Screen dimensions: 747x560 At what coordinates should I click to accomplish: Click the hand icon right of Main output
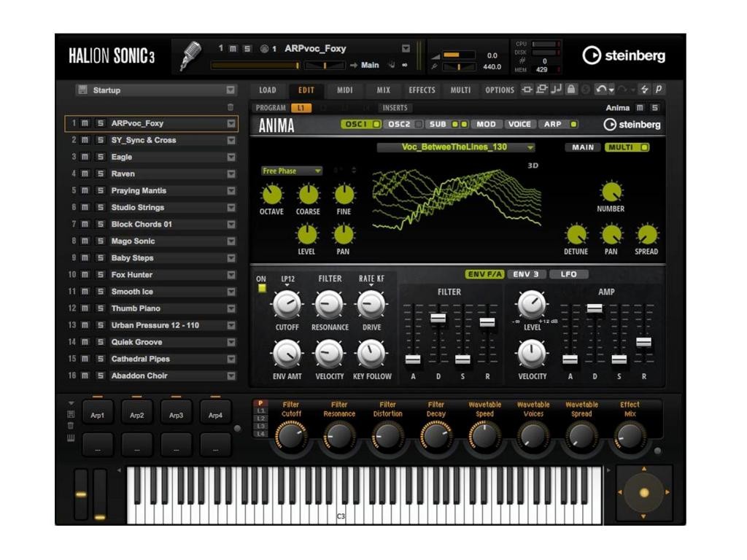pos(391,65)
